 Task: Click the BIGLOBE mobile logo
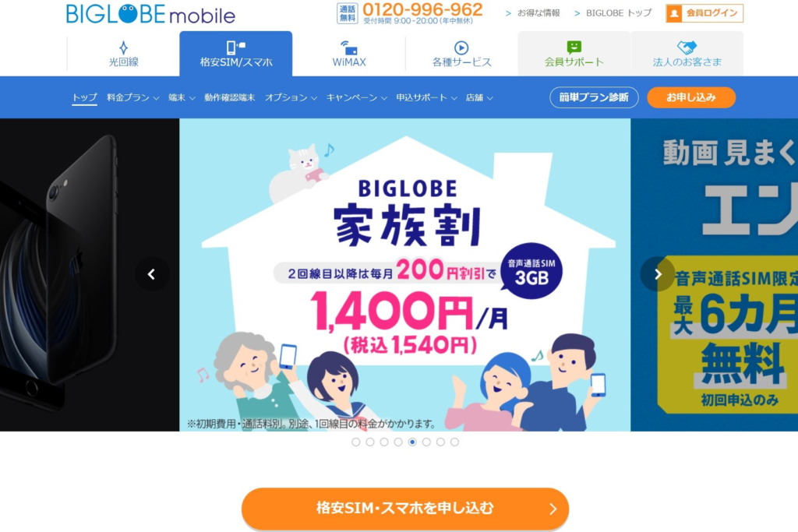(x=150, y=14)
